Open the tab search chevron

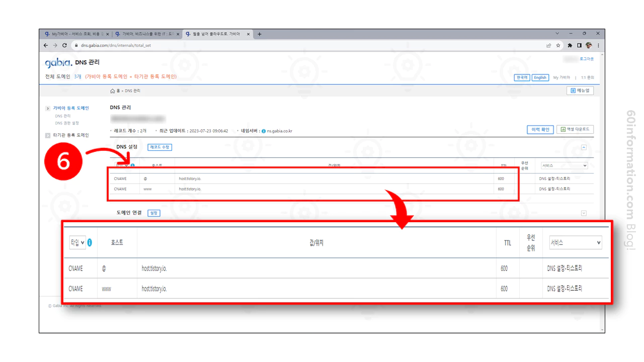[x=557, y=33]
